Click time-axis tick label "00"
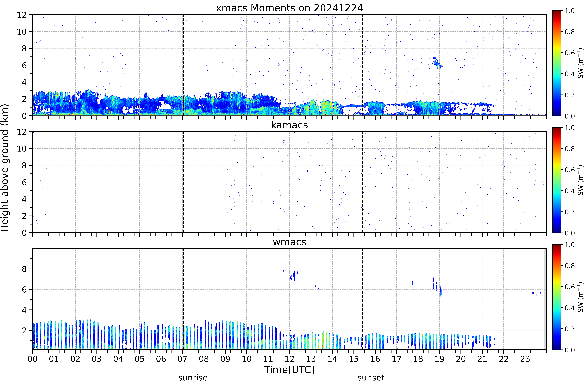The image size is (588, 386). (33, 359)
